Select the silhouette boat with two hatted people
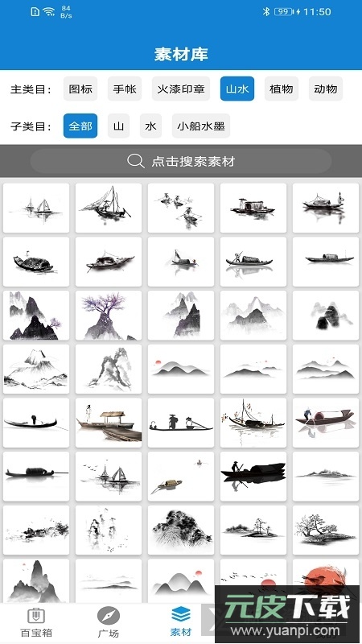The image size is (362, 644). coord(181,423)
